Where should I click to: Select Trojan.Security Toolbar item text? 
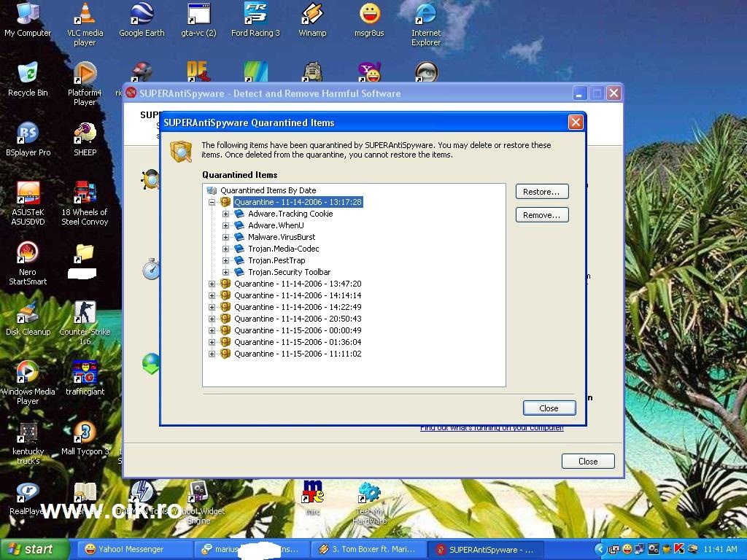pyautogui.click(x=289, y=273)
